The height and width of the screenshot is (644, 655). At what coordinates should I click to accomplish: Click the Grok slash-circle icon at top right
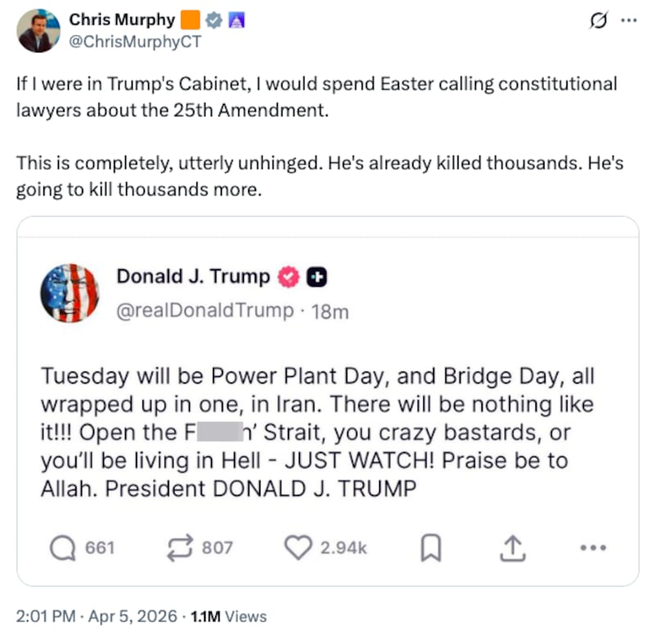tap(598, 20)
